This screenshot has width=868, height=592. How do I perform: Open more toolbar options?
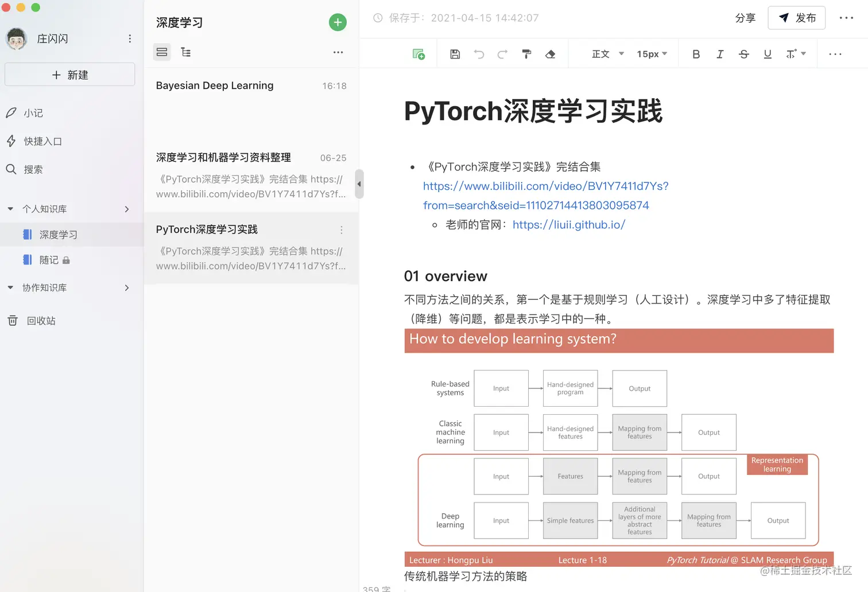[835, 54]
